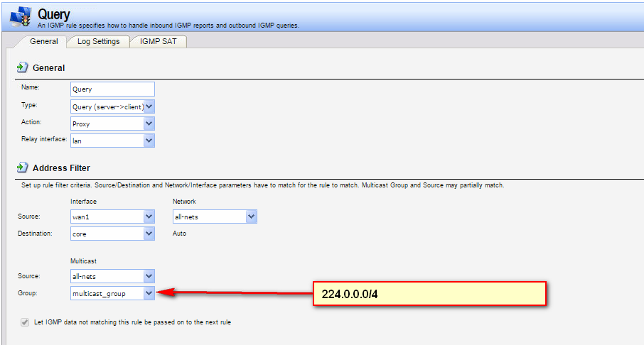Open the Multicast Source dropdown set to all-nets
Viewport: 644px width, 345px height.
point(112,276)
